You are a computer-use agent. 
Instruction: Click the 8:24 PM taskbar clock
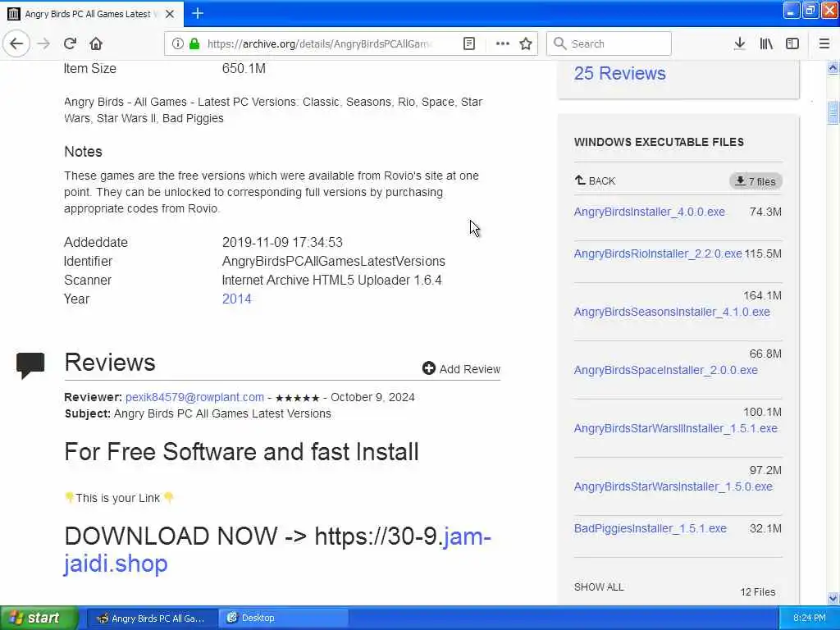[x=809, y=618]
